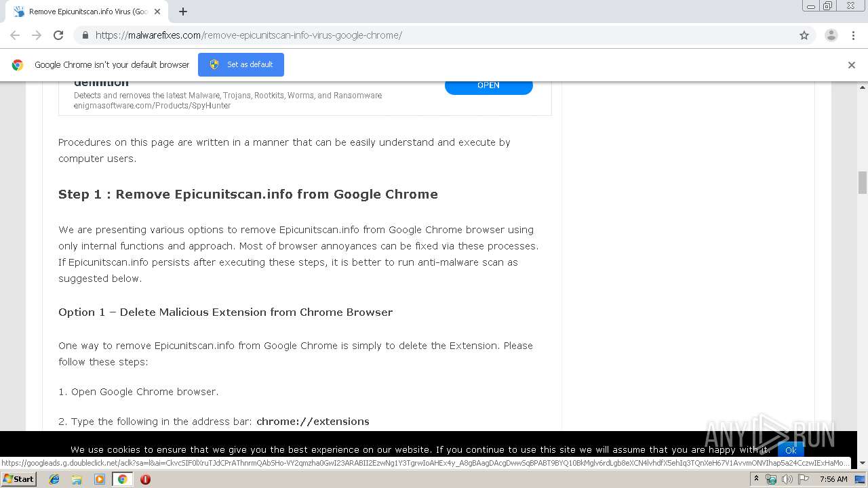The height and width of the screenshot is (488, 868).
Task: Click '1. Open Google Chrome browser.' line
Action: 138,392
